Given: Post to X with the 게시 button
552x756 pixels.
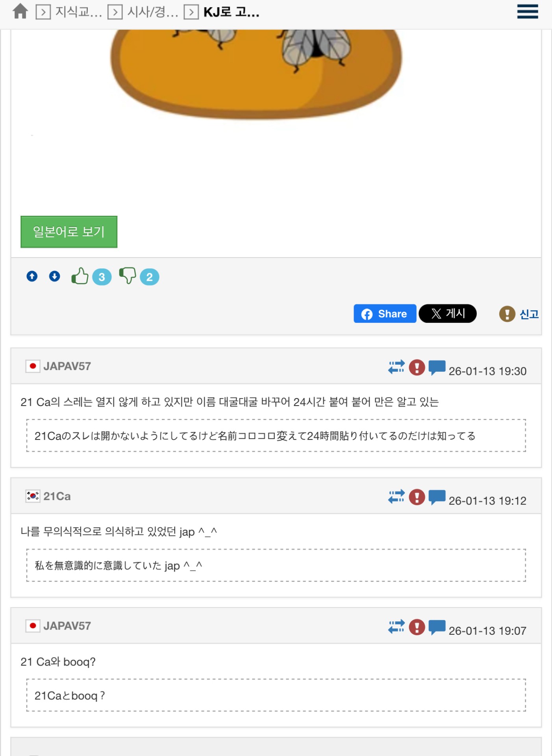Looking at the screenshot, I should 448,314.
